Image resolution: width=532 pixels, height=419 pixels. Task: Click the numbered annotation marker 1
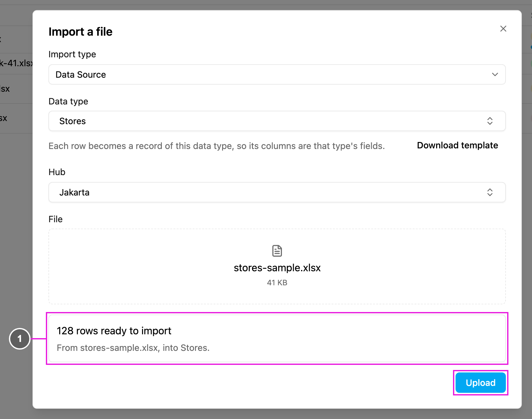[20, 339]
